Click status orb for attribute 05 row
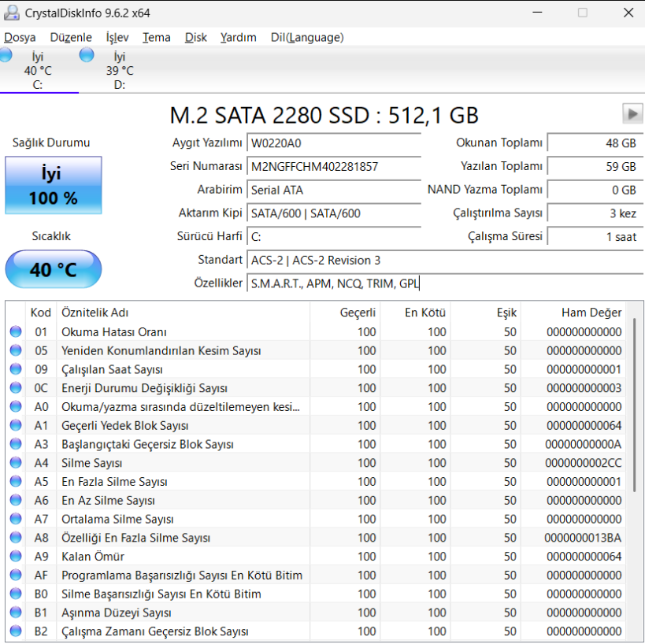The height and width of the screenshot is (644, 645). pos(16,350)
